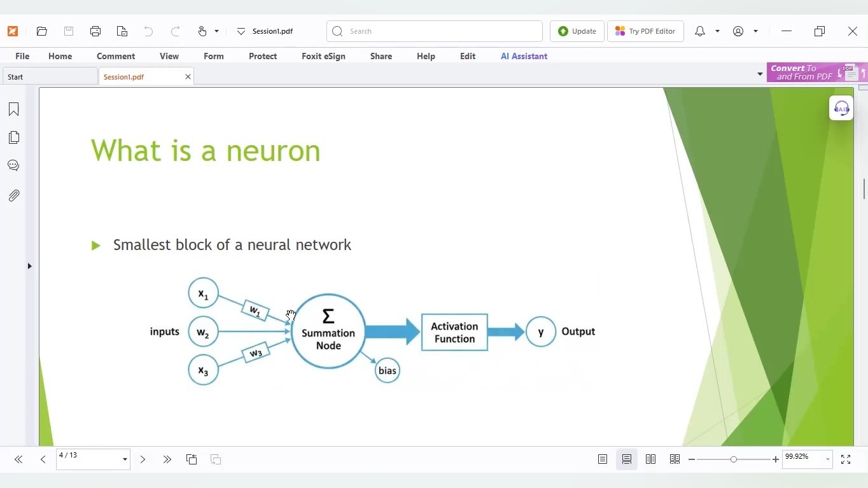The height and width of the screenshot is (488, 868).
Task: Open notifications via the bell icon
Action: tap(699, 31)
